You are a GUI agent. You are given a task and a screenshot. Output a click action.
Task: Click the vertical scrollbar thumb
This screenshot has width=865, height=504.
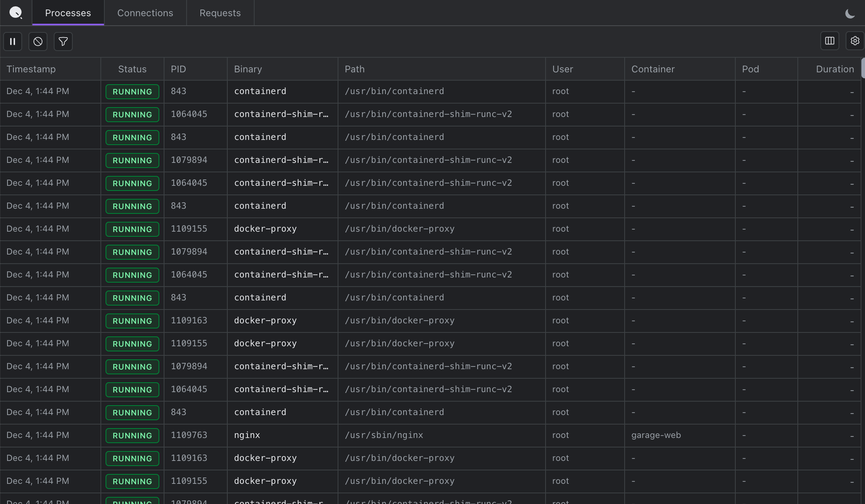coord(863,68)
